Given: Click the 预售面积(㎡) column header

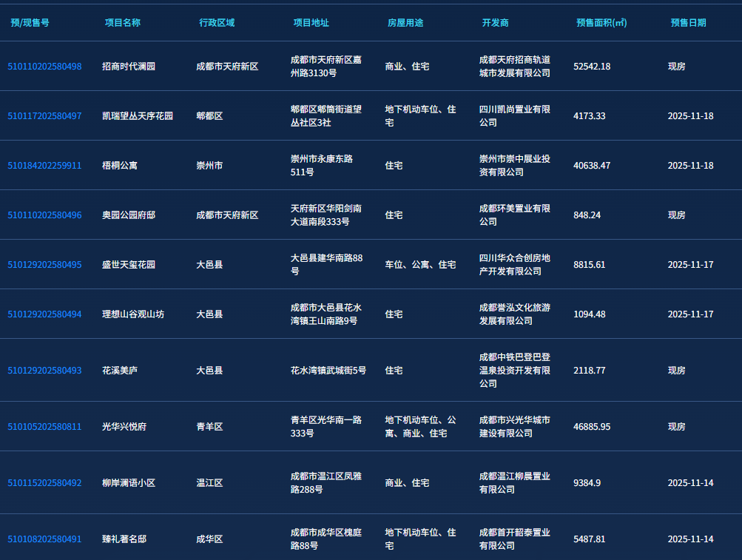Looking at the screenshot, I should [x=601, y=23].
